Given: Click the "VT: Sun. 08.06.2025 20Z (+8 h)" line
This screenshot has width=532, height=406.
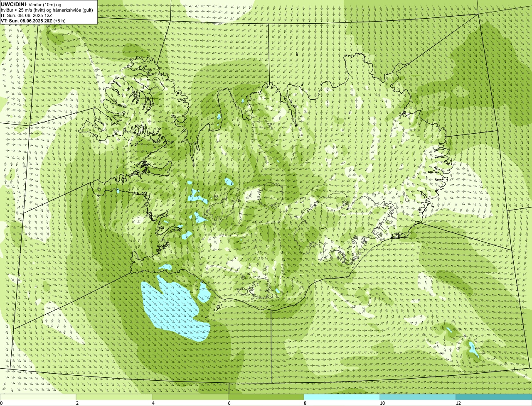Looking at the screenshot, I should click(x=33, y=20).
